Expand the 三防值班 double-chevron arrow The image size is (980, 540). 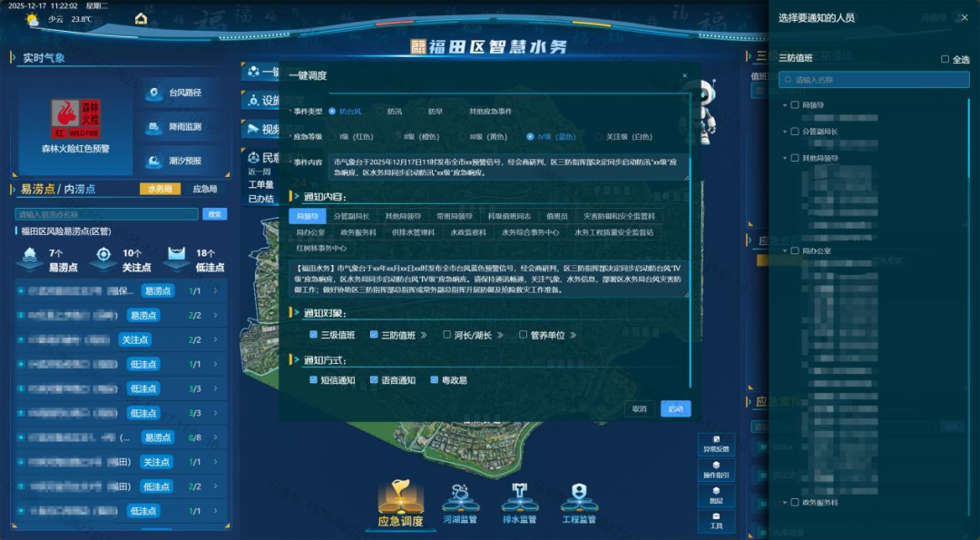(x=422, y=335)
